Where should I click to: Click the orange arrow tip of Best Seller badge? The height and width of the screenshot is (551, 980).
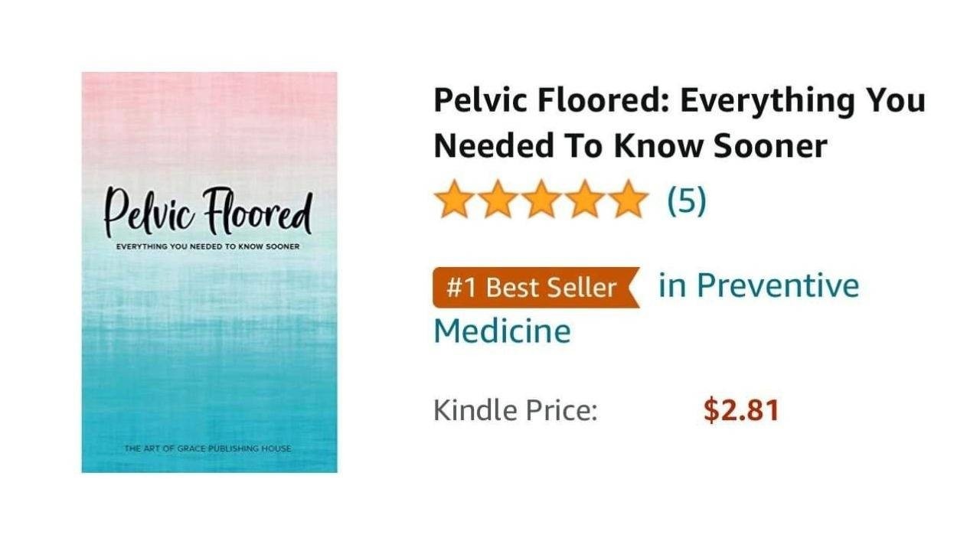pos(633,288)
